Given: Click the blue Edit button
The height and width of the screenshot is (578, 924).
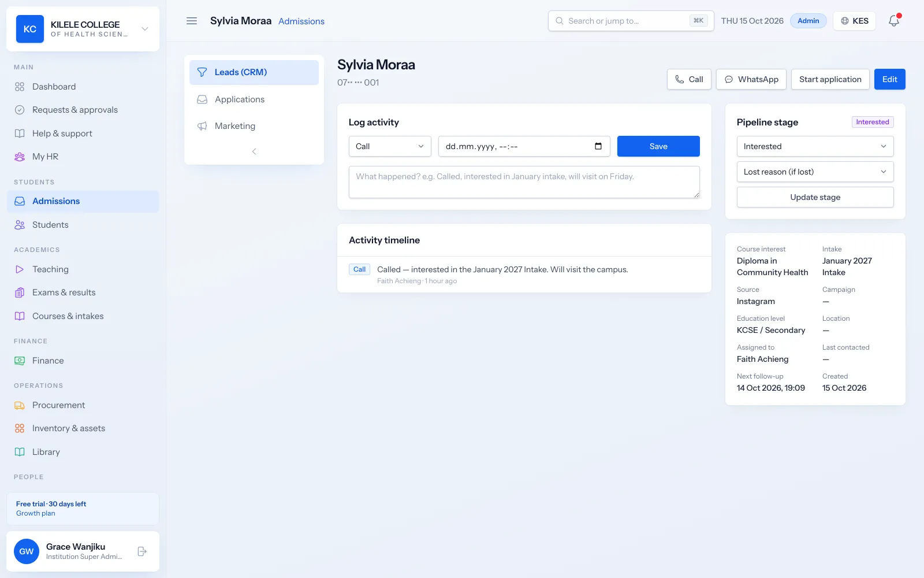Looking at the screenshot, I should tap(890, 79).
